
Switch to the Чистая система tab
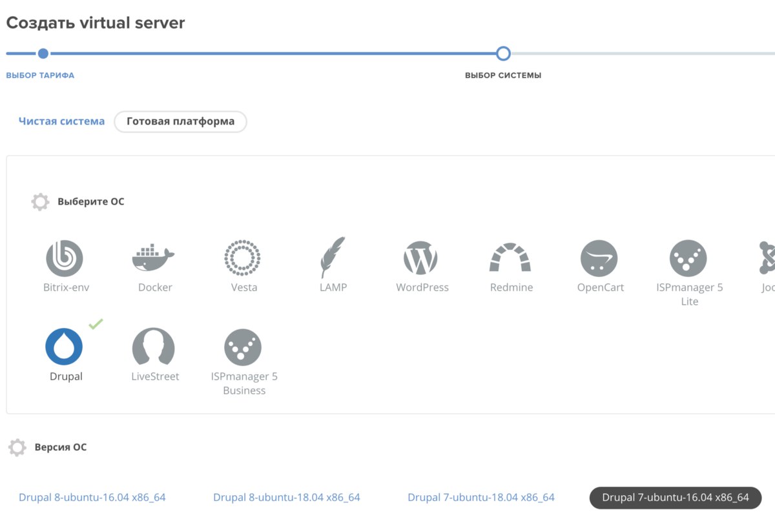click(61, 121)
